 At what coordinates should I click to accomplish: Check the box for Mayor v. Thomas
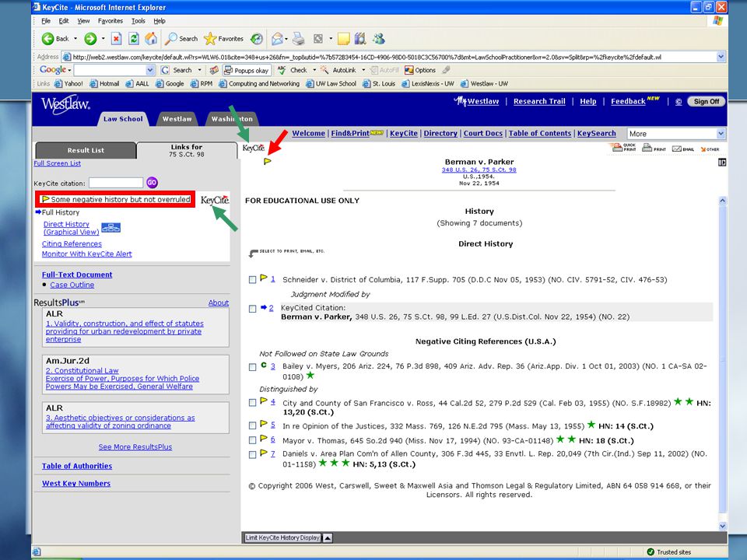pyautogui.click(x=252, y=440)
